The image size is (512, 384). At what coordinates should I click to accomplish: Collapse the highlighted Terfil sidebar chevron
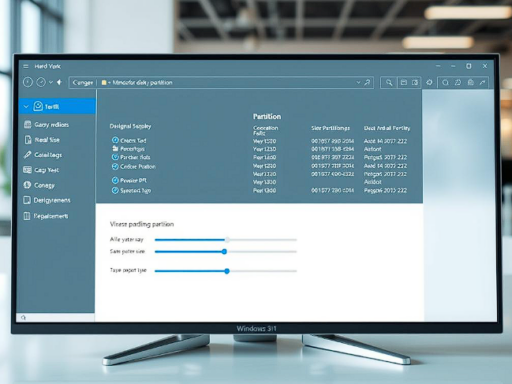click(26, 107)
